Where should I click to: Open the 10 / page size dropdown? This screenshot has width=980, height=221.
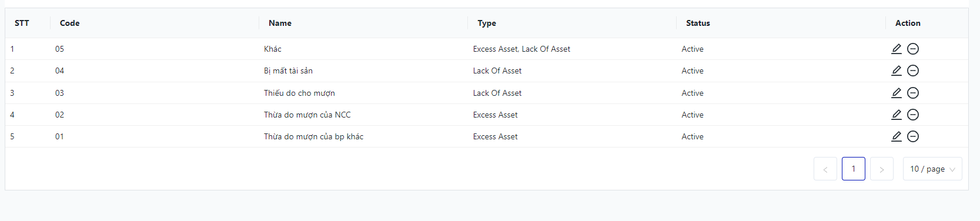point(932,169)
